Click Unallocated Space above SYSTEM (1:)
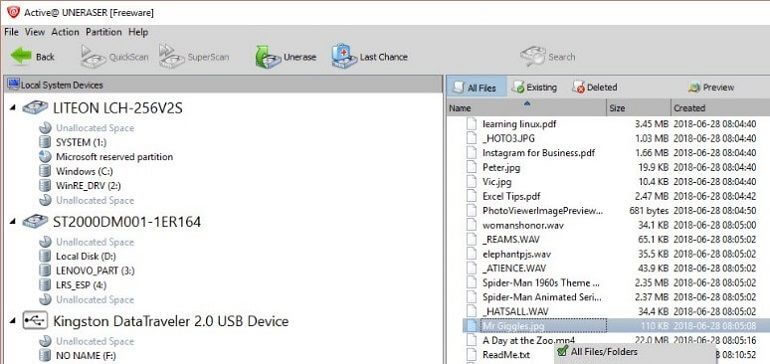This screenshot has height=364, width=770. (94, 128)
